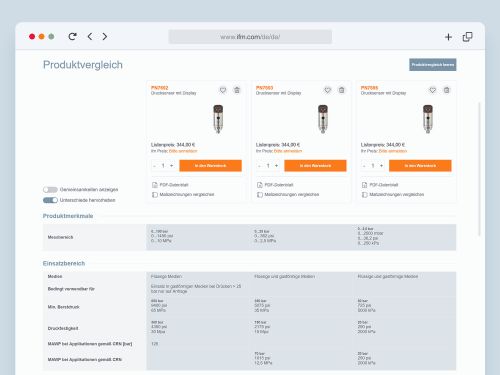Click the Maßzeichnungen vergleichen icon for PN7092
This screenshot has width=500, height=375.
point(155,194)
